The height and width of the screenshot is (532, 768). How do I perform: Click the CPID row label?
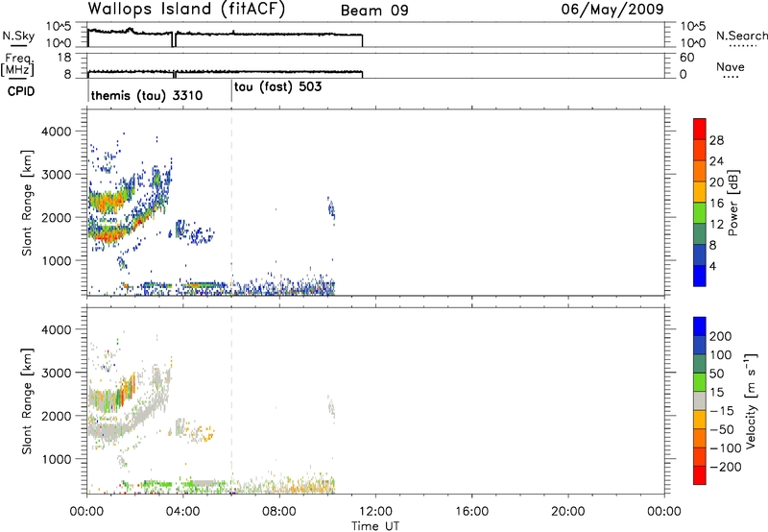click(21, 91)
